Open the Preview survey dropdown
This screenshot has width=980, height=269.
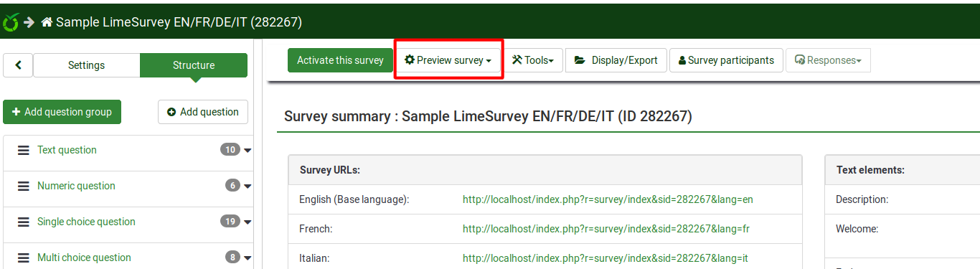[x=448, y=60]
